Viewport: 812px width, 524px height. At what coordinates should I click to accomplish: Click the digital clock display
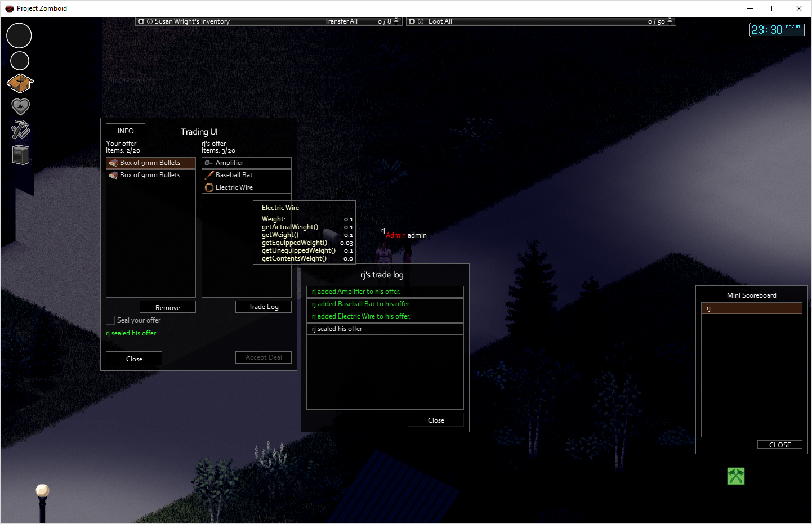click(x=777, y=30)
